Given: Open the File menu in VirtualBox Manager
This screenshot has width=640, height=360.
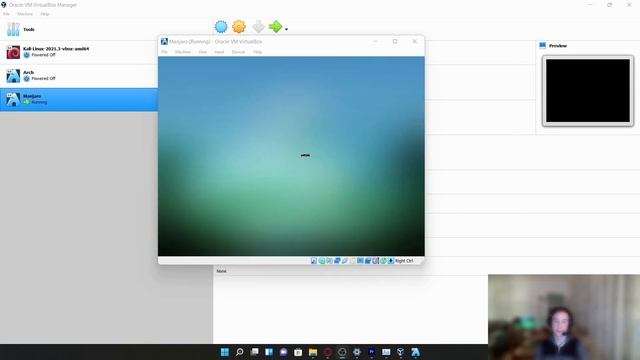Looking at the screenshot, I should [x=6, y=14].
